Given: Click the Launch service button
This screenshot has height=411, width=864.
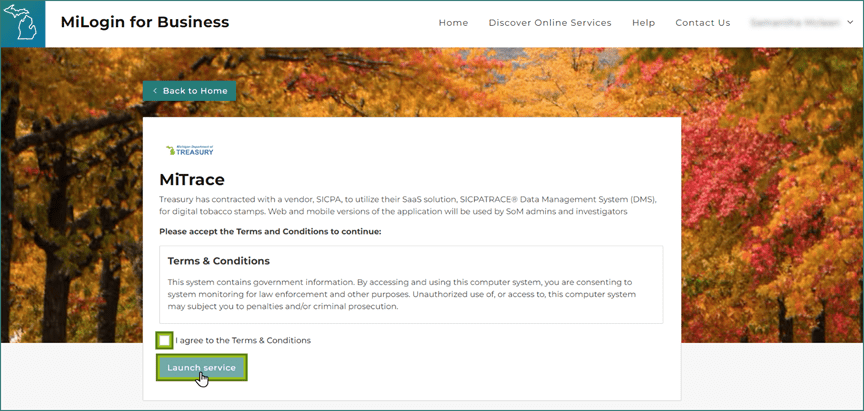Looking at the screenshot, I should click(x=202, y=367).
